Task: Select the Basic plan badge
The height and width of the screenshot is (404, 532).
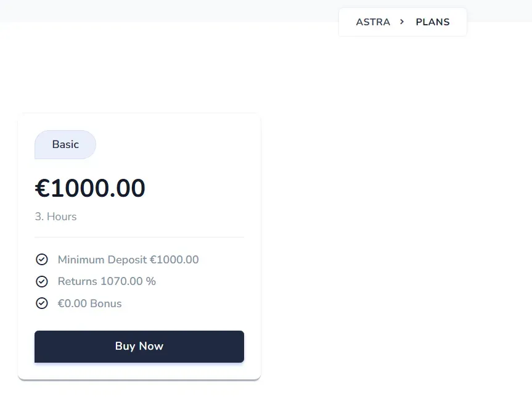Action: pyautogui.click(x=65, y=144)
